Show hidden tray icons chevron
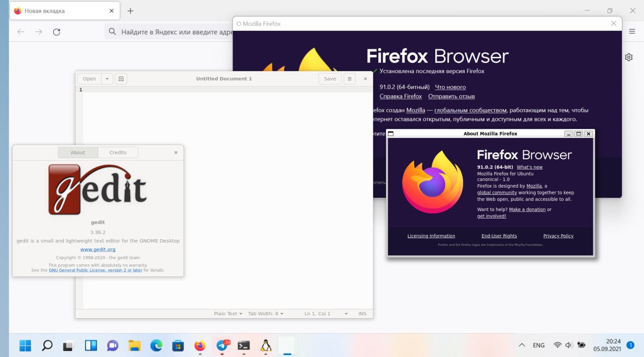The height and width of the screenshot is (357, 644). 522,345
